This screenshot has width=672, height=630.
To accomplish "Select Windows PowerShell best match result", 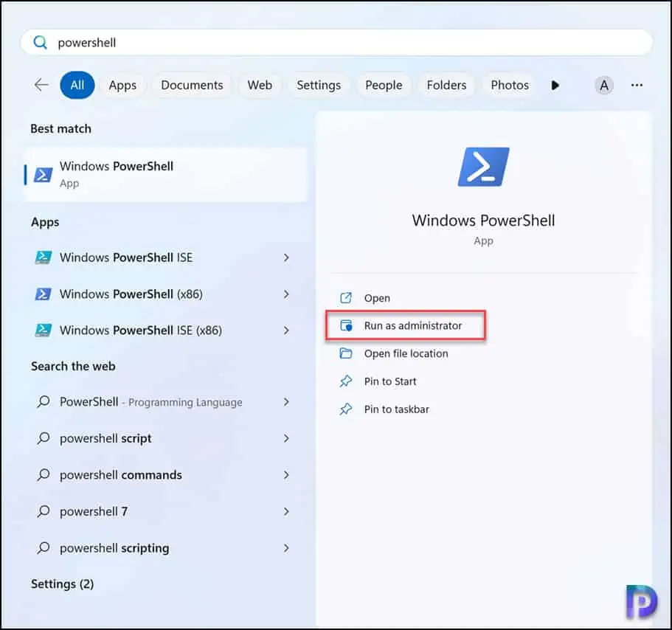I will pyautogui.click(x=165, y=175).
